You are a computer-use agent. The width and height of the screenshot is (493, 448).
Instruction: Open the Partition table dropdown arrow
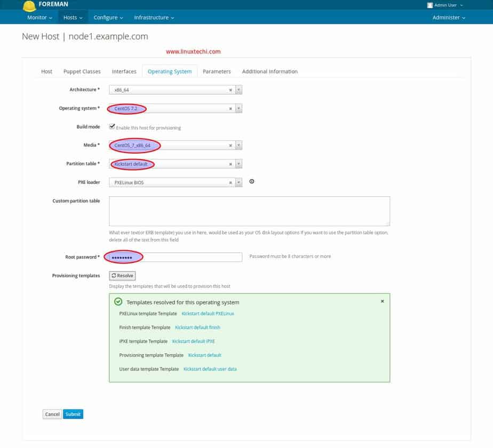[238, 164]
